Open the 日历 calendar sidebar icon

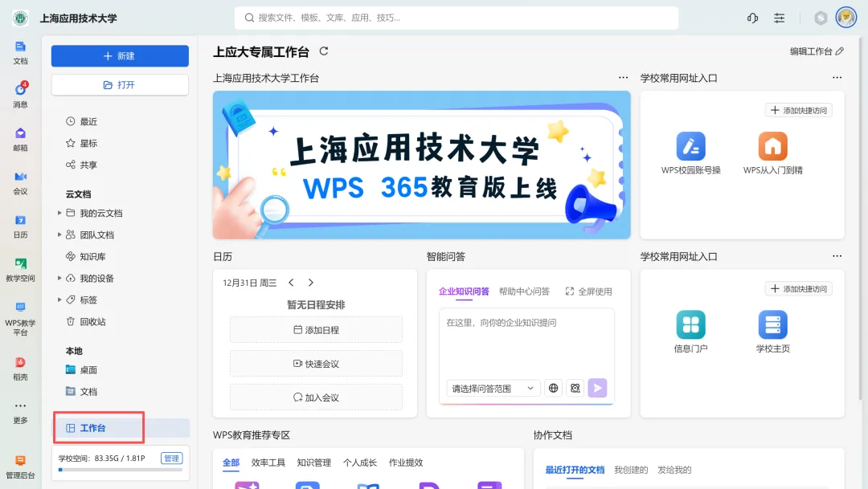point(20,226)
